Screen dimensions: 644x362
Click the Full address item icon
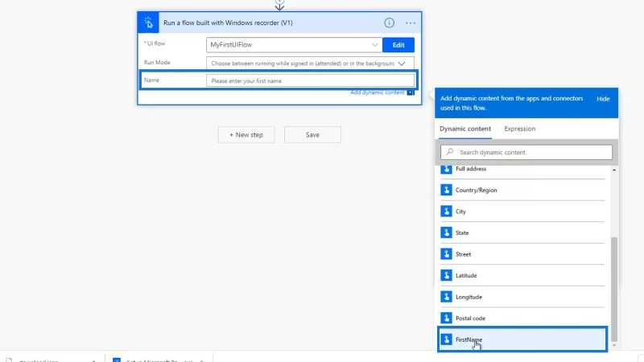pos(446,169)
